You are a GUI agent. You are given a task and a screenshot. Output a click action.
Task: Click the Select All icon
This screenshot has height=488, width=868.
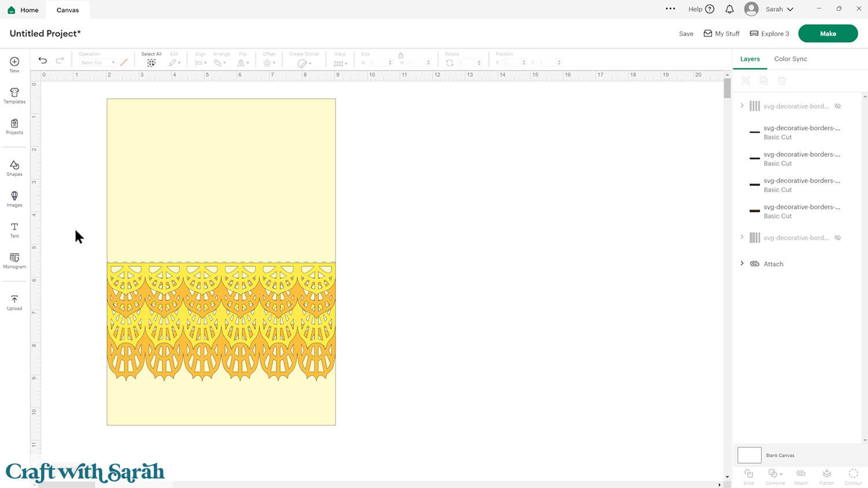point(151,63)
